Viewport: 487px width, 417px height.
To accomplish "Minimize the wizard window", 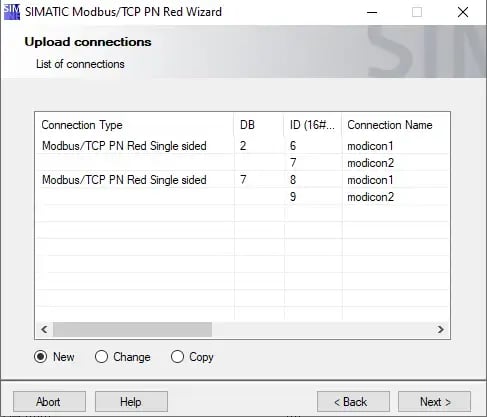I will [372, 12].
